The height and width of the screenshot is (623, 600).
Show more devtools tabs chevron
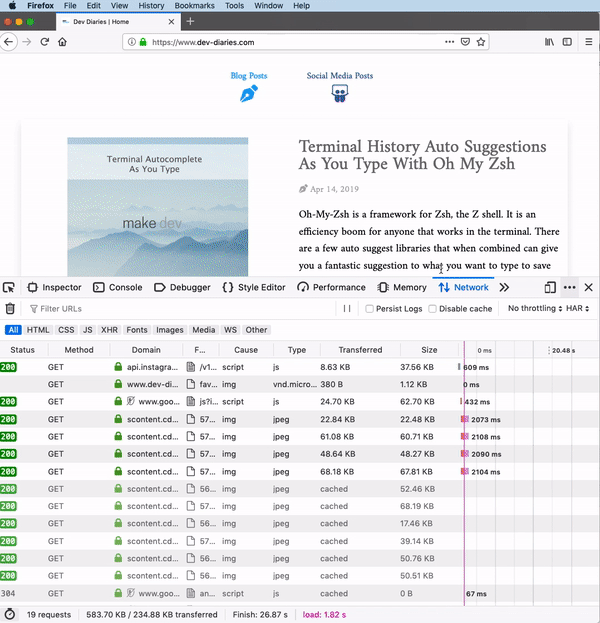tap(504, 287)
